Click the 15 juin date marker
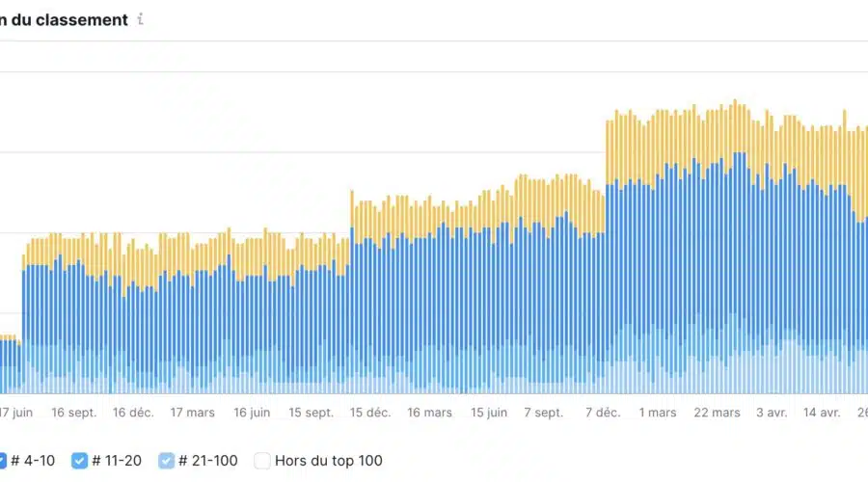This screenshot has width=868, height=482. point(489,413)
